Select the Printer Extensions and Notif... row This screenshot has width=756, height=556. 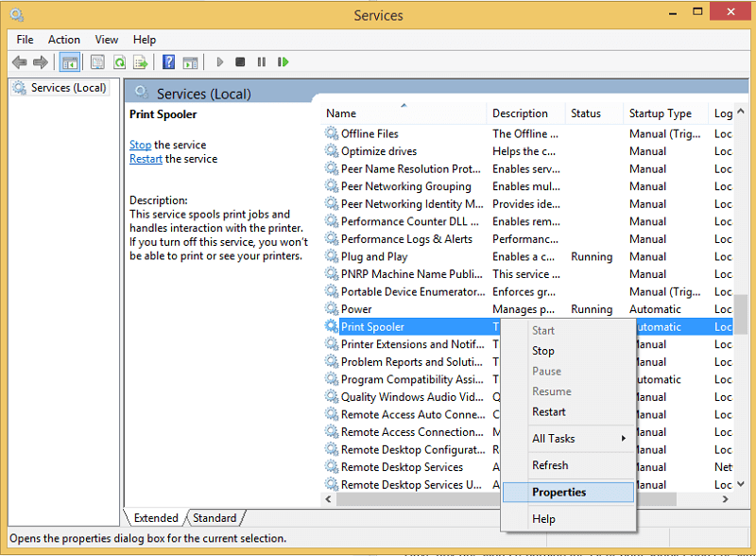coord(411,344)
